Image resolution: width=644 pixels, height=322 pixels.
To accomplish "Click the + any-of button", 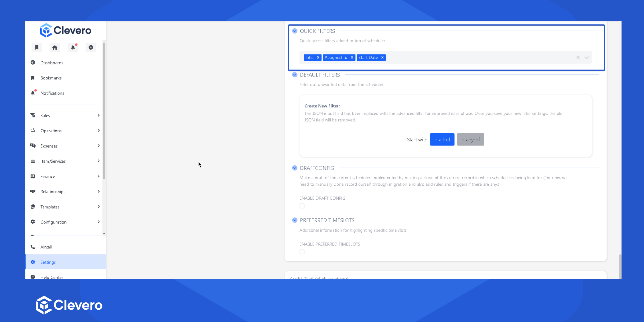I will click(470, 140).
